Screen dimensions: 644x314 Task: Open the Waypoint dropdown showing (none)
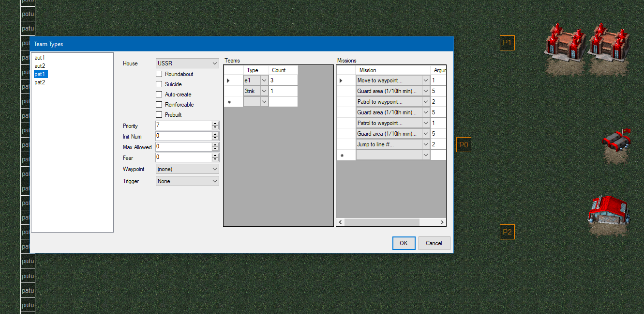point(187,169)
